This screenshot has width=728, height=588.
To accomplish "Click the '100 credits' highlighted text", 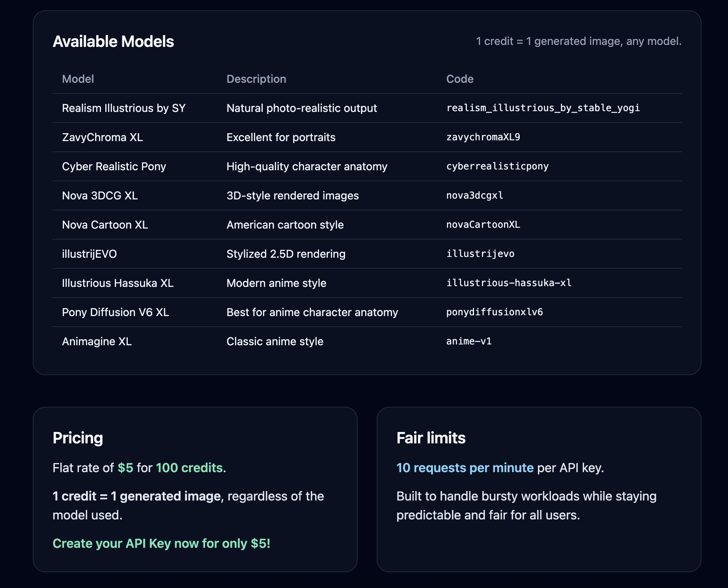I will click(x=189, y=468).
